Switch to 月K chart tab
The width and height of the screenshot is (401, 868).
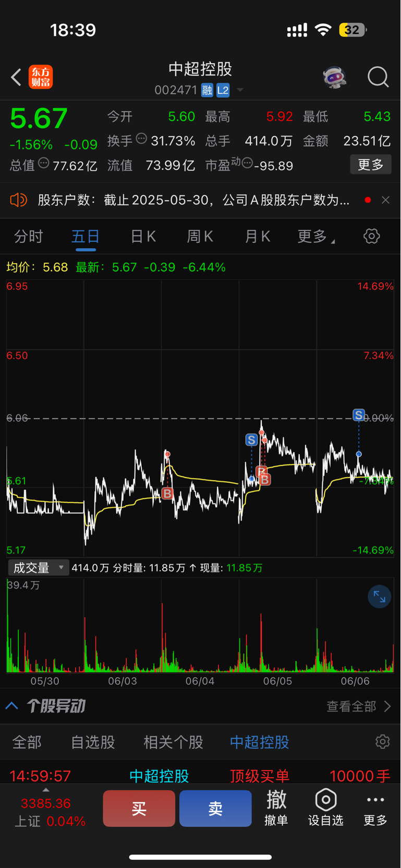[x=258, y=237]
